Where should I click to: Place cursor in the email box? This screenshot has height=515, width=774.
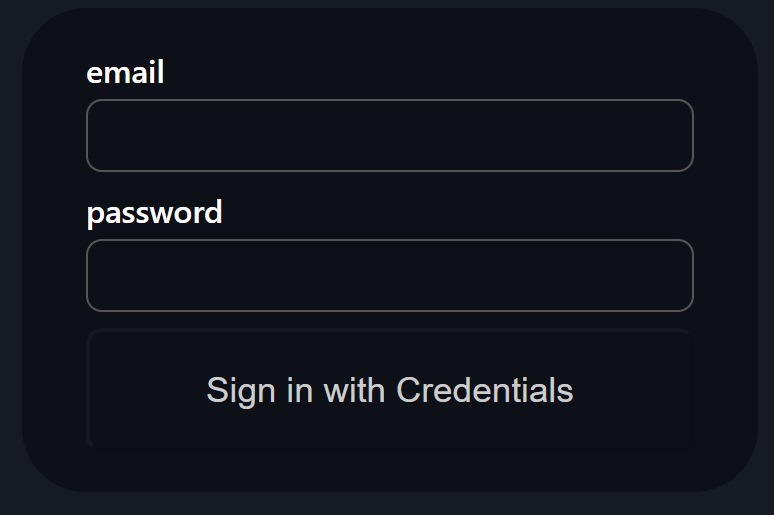(x=390, y=135)
